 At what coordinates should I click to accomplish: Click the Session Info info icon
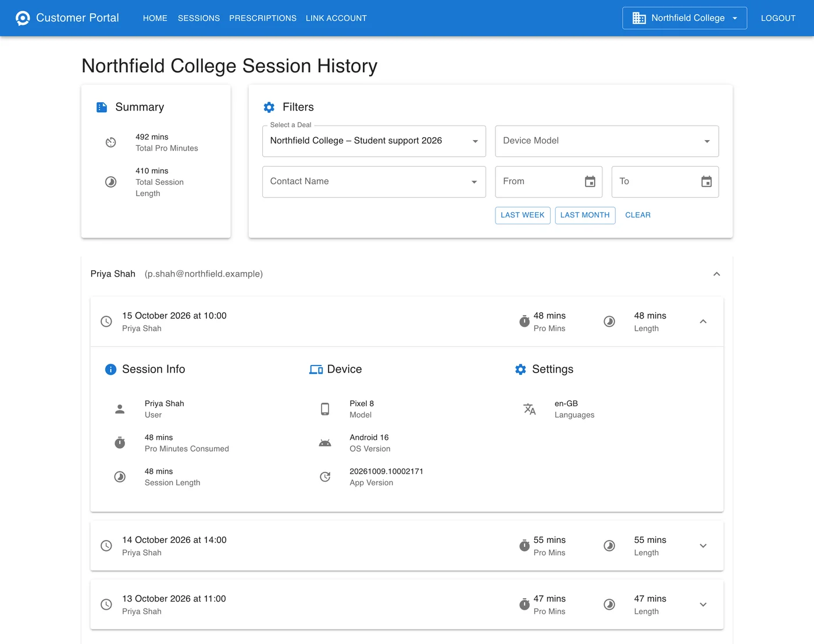[x=110, y=370]
